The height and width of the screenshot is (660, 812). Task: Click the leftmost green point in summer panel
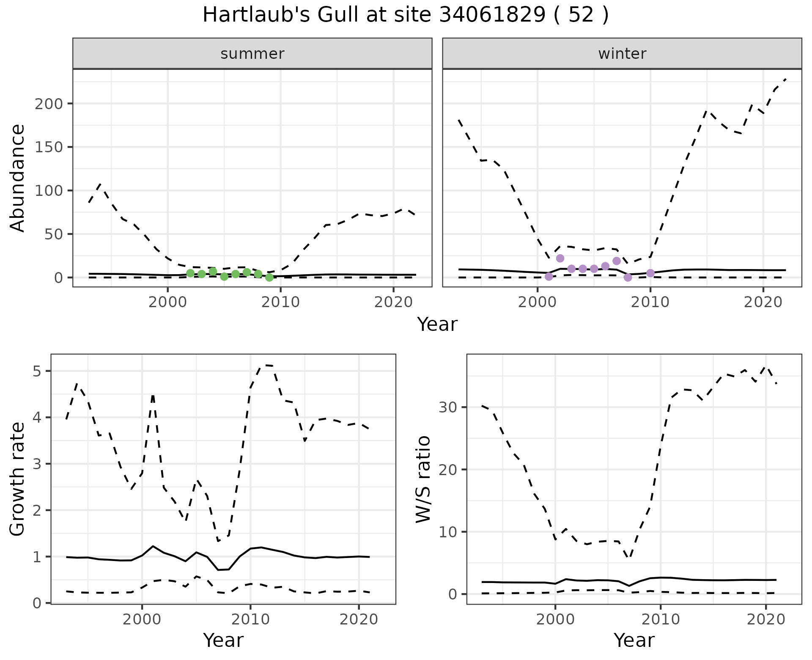[190, 273]
